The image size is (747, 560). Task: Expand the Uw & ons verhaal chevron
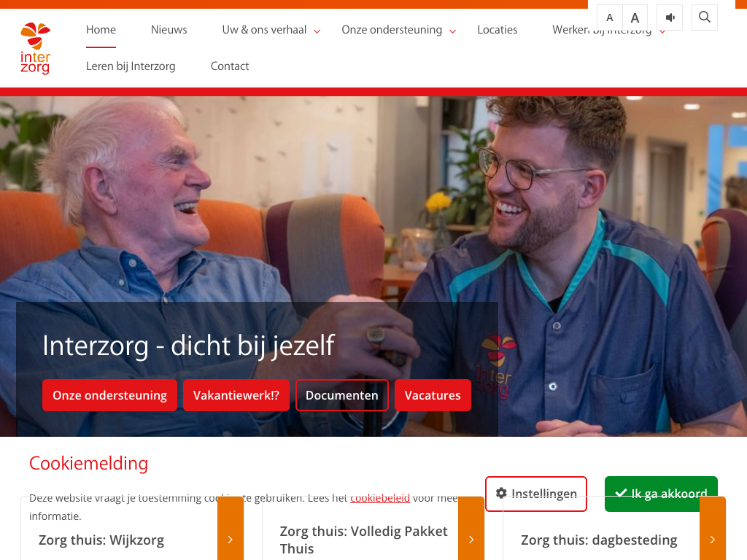point(317,31)
